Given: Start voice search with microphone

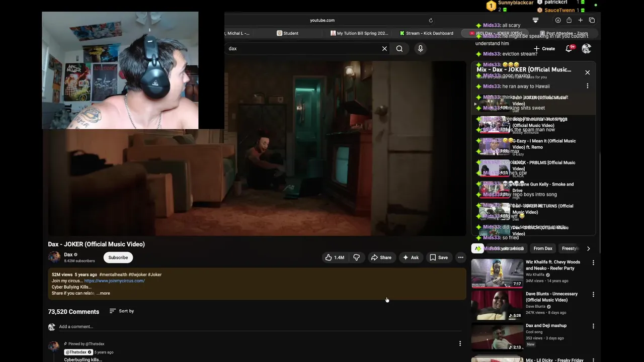Looking at the screenshot, I should pyautogui.click(x=421, y=49).
